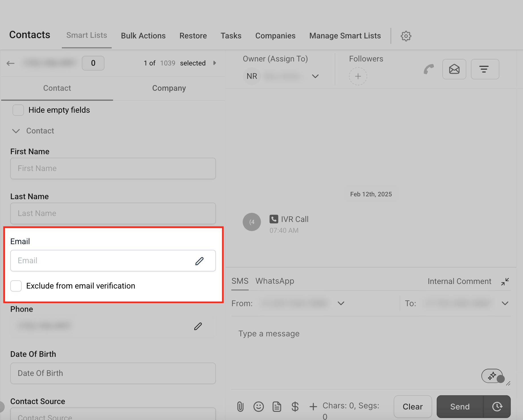The width and height of the screenshot is (523, 420).
Task: Click the Date Of Birth field
Action: click(x=113, y=373)
